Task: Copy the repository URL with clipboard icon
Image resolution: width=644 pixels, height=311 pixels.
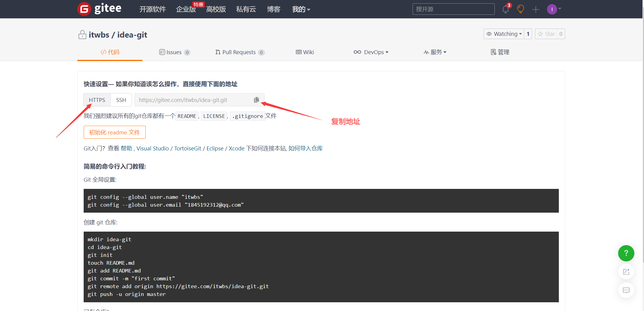Action: (256, 100)
